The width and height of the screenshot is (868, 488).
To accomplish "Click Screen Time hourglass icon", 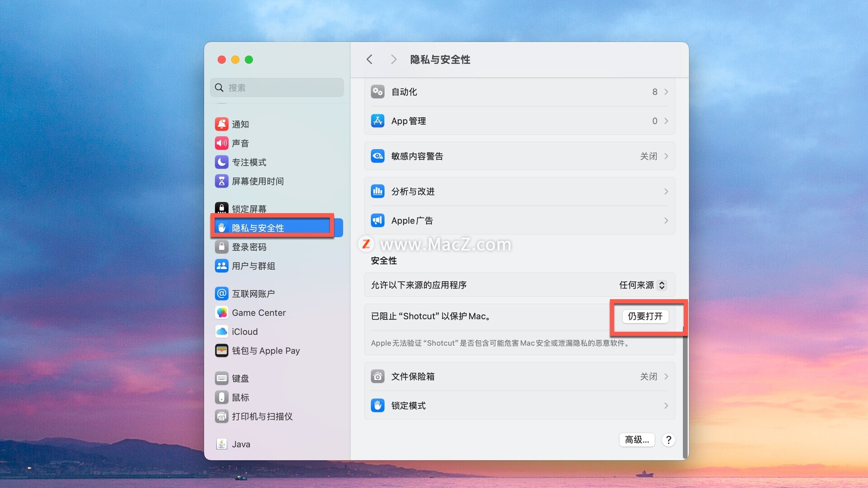I will 222,181.
